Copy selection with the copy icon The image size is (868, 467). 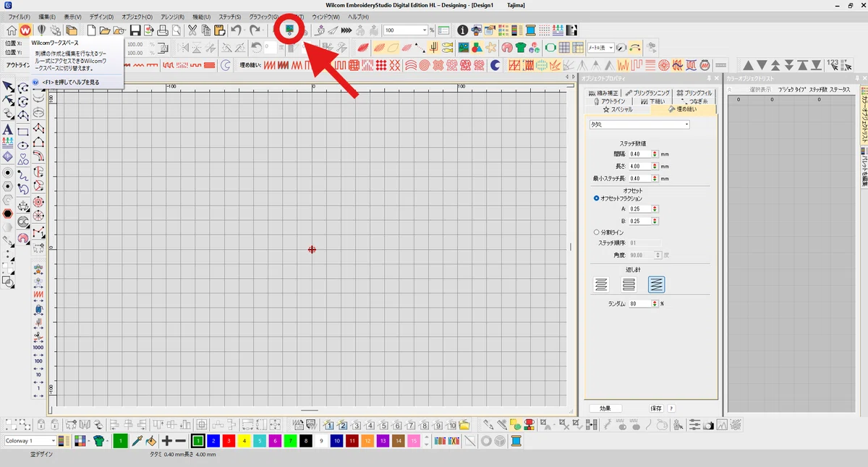pos(206,30)
